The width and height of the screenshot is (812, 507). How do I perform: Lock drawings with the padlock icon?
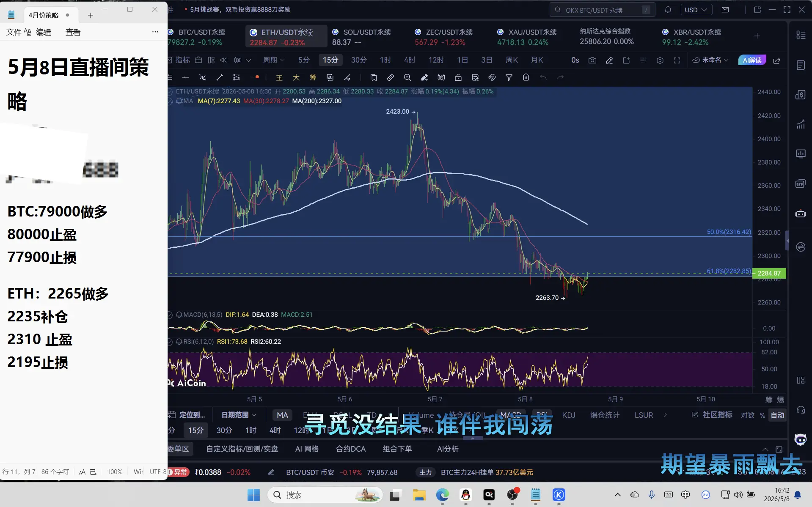pos(458,77)
